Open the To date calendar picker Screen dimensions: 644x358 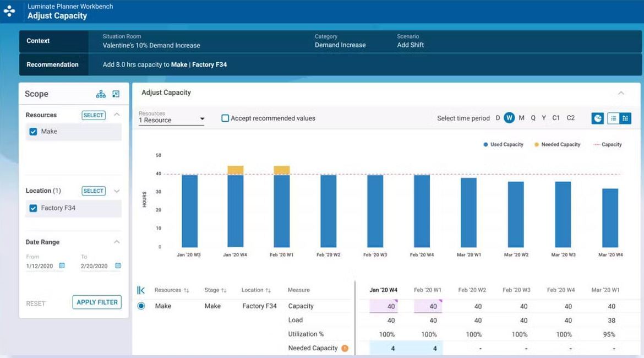pos(118,266)
